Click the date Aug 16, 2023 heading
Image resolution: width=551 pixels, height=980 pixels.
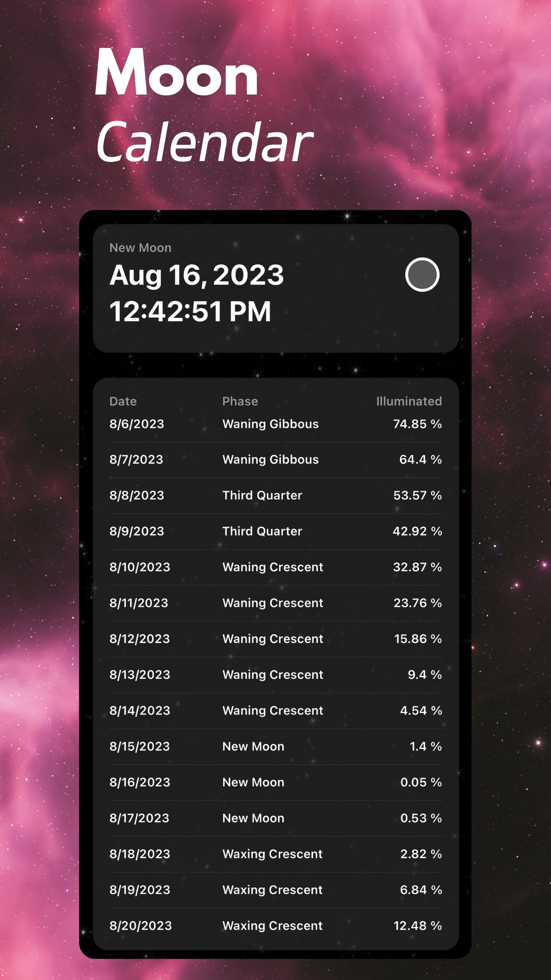pyautogui.click(x=197, y=276)
